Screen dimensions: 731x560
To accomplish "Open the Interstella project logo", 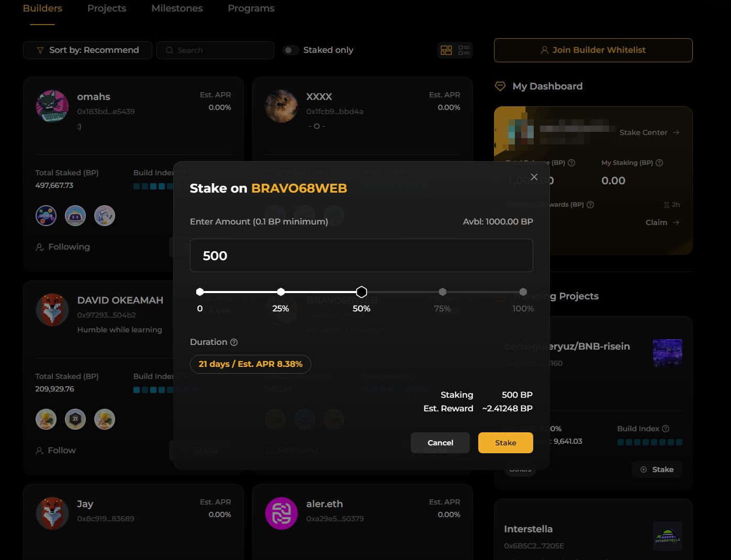I will click(x=668, y=536).
